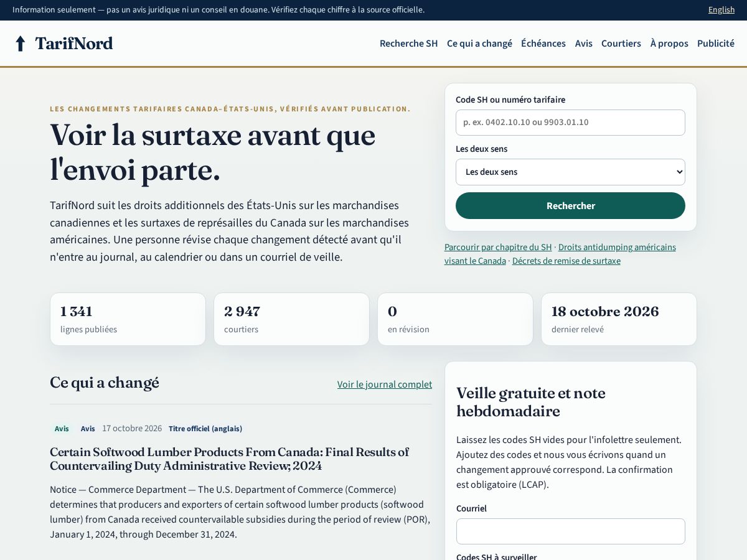The width and height of the screenshot is (747, 560).
Task: Open the Publicité nav item
Action: click(x=716, y=44)
